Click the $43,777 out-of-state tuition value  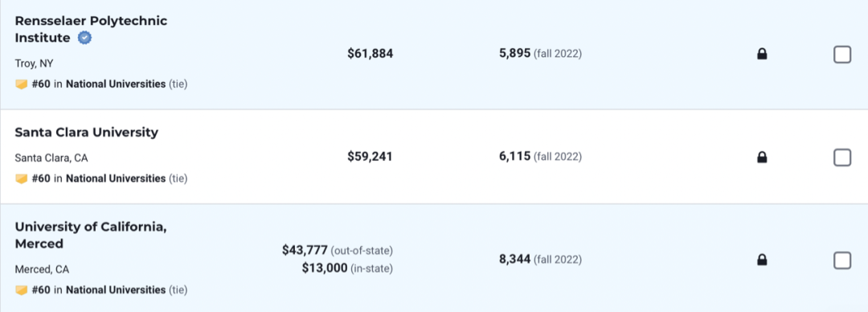coord(305,251)
